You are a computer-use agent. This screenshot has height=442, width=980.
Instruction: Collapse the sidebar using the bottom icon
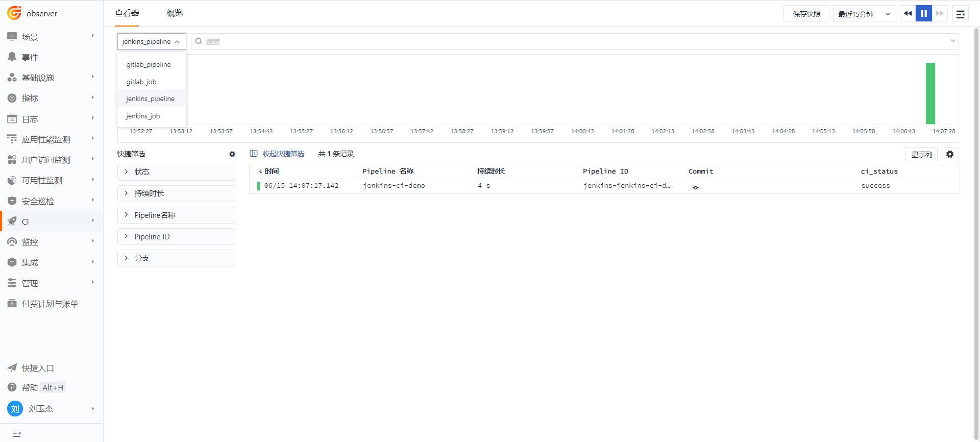[16, 433]
